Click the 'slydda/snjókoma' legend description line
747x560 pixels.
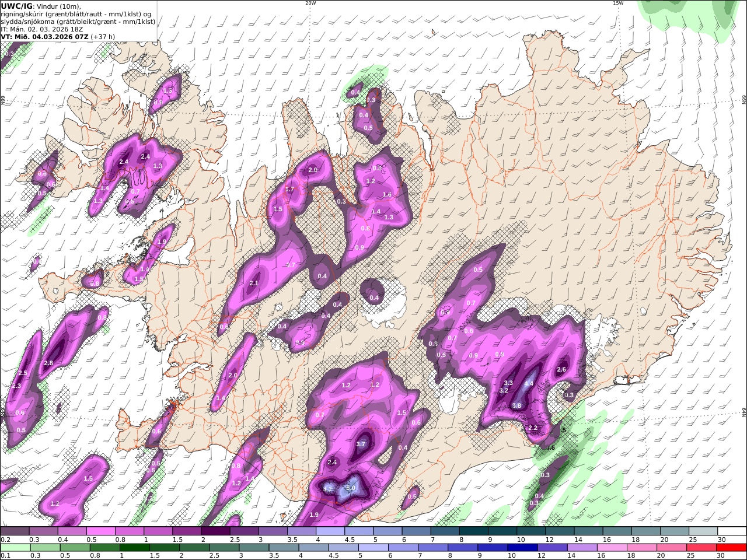click(x=78, y=22)
